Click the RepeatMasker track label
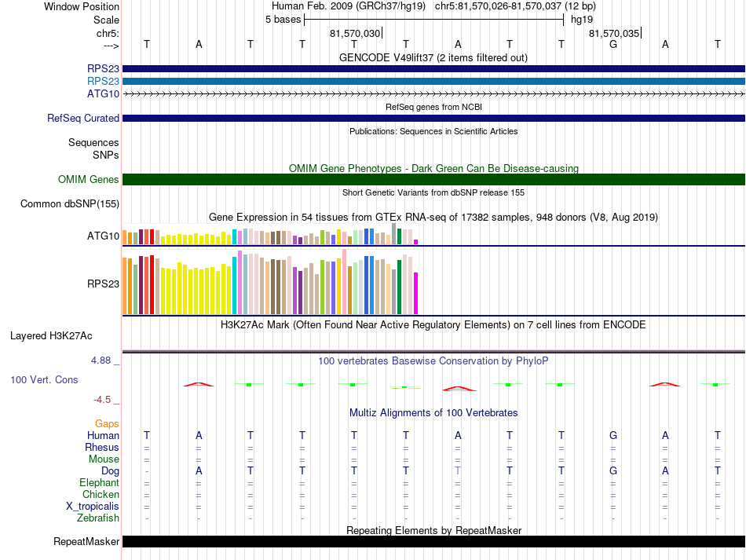This screenshot has height=560, width=746. 86,541
